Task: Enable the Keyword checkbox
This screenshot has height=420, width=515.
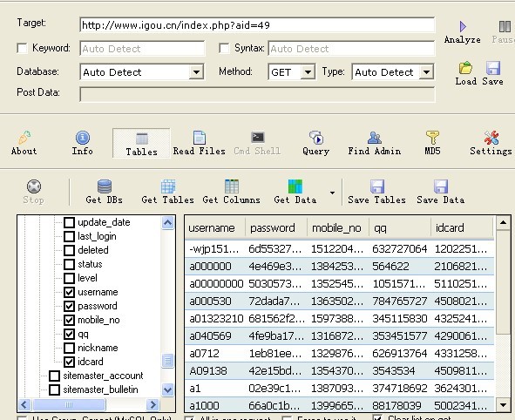Action: tap(22, 48)
